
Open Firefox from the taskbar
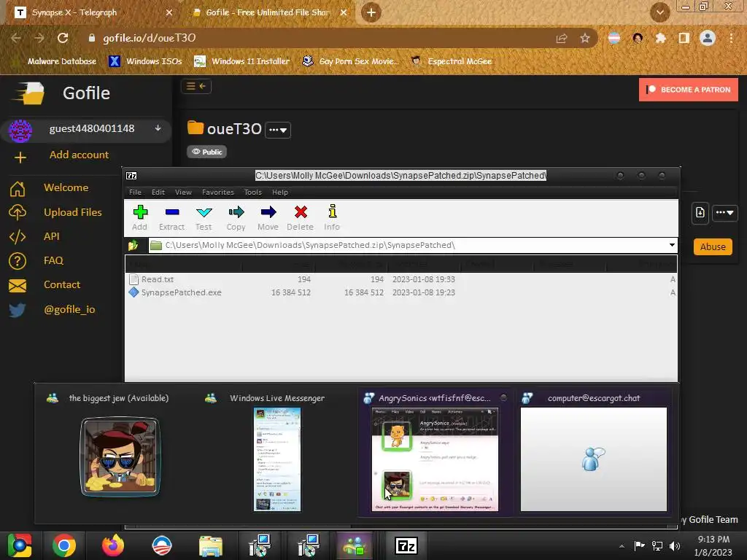click(x=113, y=545)
